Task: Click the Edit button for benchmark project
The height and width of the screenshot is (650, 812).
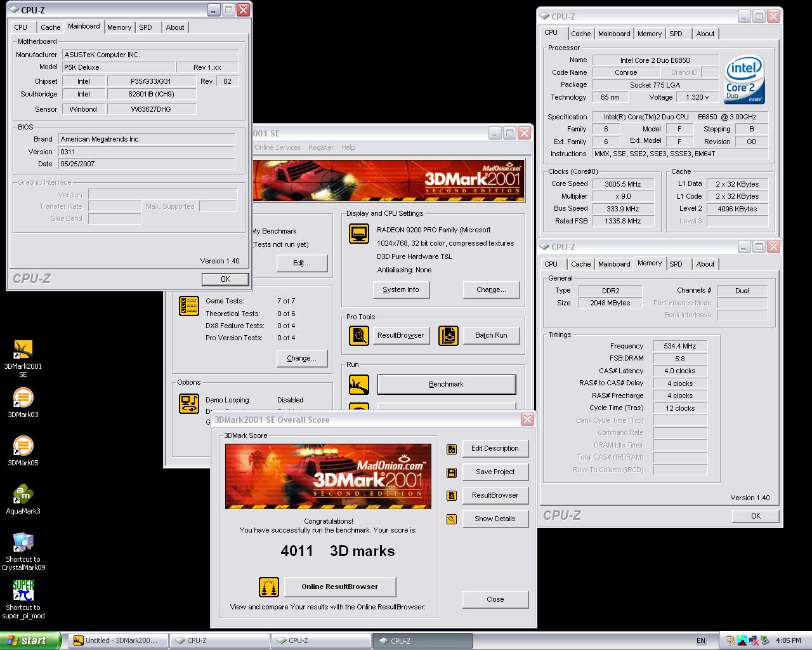Action: tap(302, 263)
